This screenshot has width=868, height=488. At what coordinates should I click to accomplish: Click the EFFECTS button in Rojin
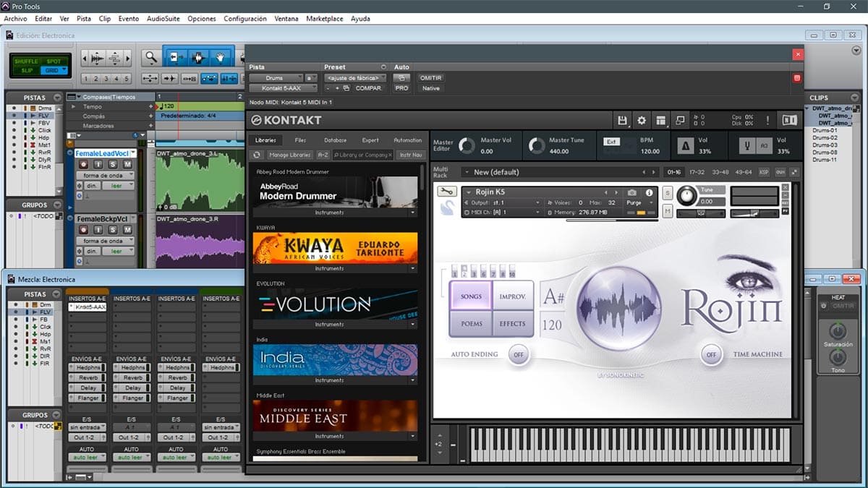click(x=513, y=323)
